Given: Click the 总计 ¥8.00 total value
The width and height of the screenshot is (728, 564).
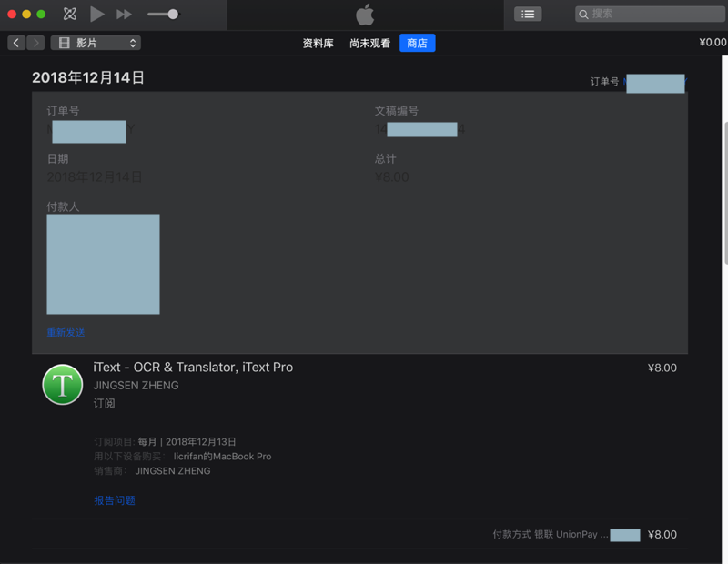Looking at the screenshot, I should click(392, 176).
